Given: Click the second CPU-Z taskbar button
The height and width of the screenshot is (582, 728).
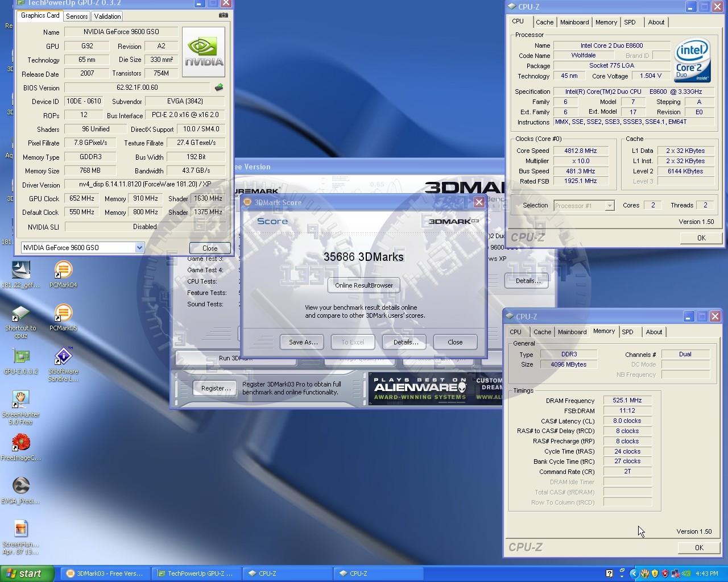Looking at the screenshot, I should (x=378, y=573).
